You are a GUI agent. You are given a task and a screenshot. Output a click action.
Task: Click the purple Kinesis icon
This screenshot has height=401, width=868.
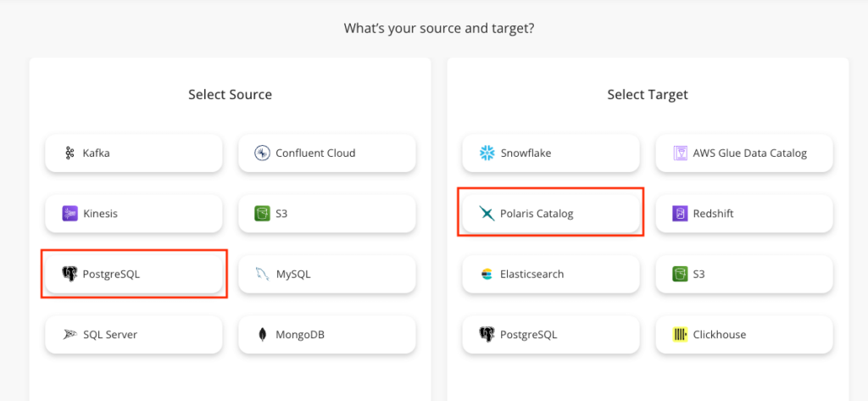pyautogui.click(x=70, y=214)
